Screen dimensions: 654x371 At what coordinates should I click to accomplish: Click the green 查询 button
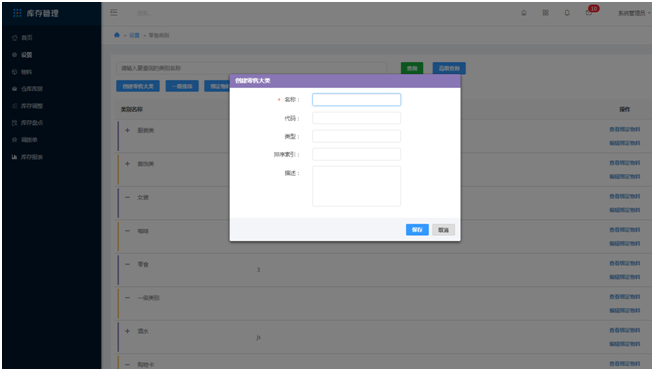point(412,68)
